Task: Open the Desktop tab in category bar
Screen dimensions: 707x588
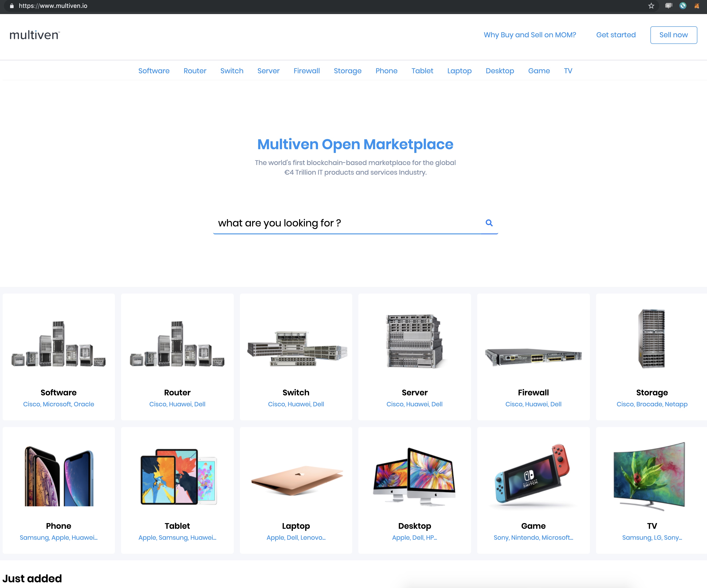Action: coord(500,71)
